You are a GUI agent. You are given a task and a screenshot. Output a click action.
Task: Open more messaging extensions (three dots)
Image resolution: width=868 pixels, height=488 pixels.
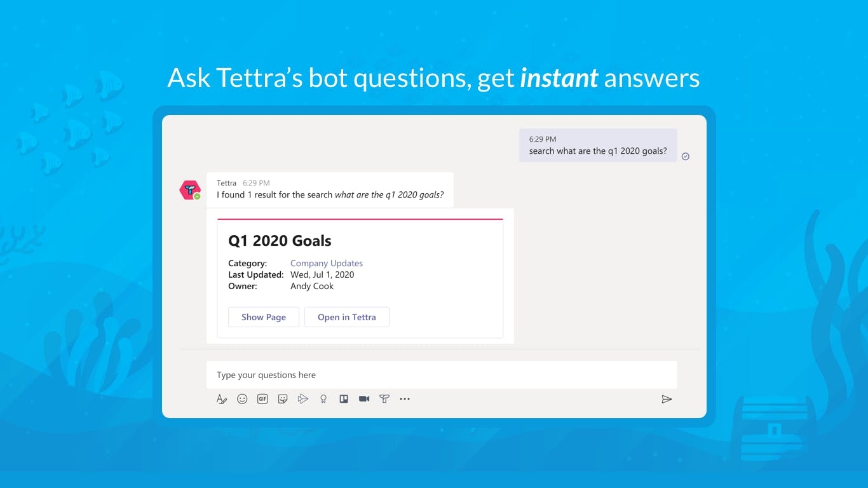pos(405,399)
